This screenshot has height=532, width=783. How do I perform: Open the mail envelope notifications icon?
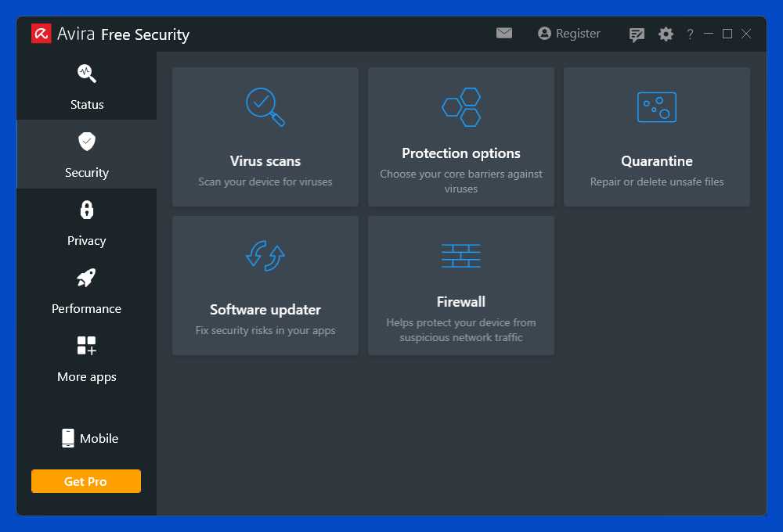pyautogui.click(x=503, y=33)
